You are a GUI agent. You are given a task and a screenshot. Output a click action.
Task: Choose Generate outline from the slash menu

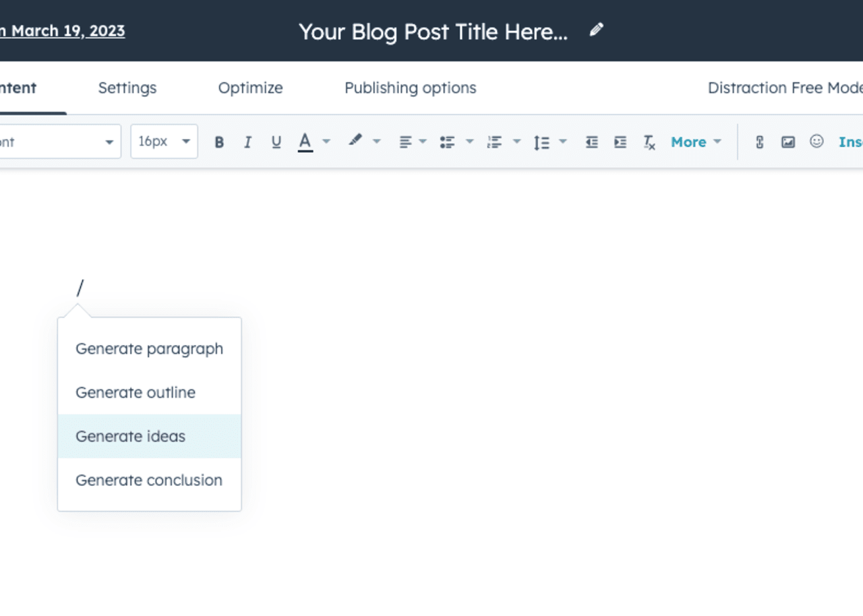136,392
